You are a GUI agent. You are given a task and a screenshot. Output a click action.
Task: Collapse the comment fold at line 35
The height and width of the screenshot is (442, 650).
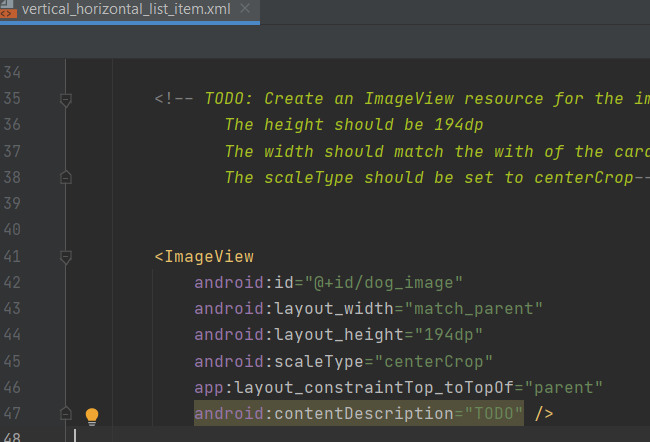[65, 100]
